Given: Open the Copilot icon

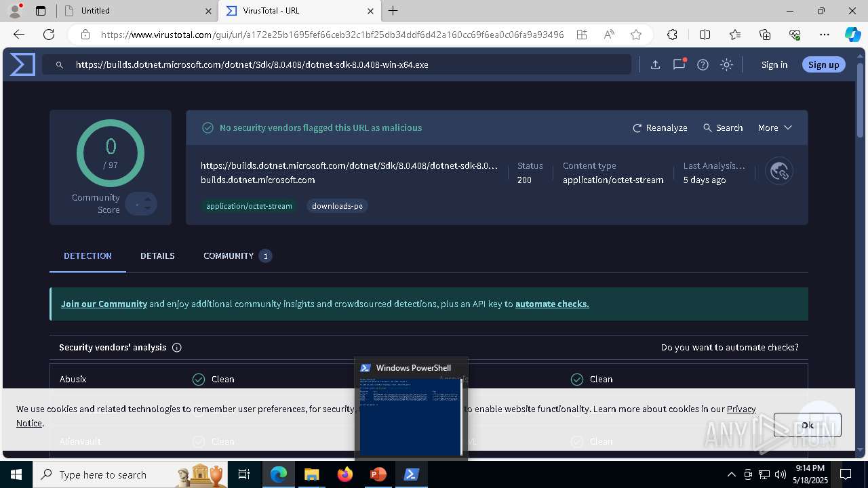Looking at the screenshot, I should (x=852, y=35).
